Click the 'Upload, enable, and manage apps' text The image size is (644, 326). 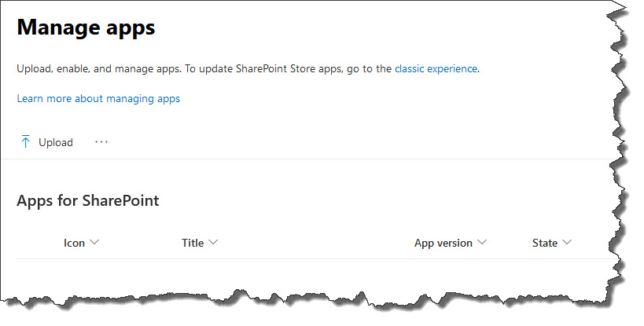98,68
